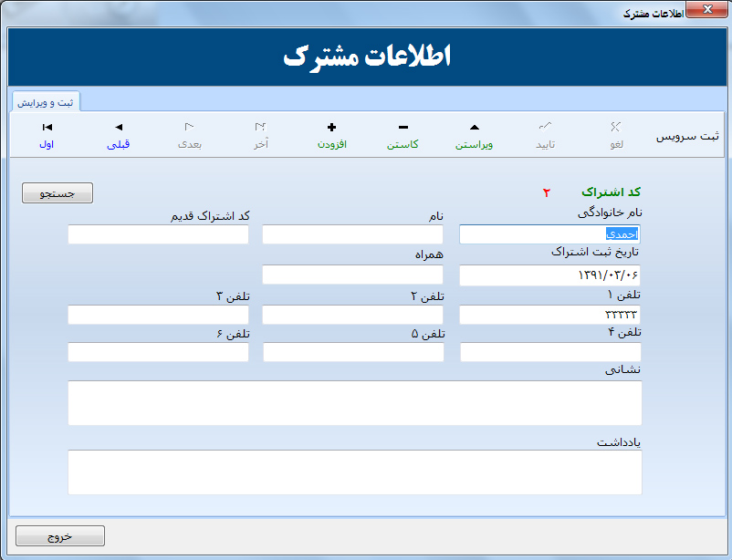Focus the نام خانوادگی field containing احمدی
The width and height of the screenshot is (732, 560).
(x=549, y=234)
